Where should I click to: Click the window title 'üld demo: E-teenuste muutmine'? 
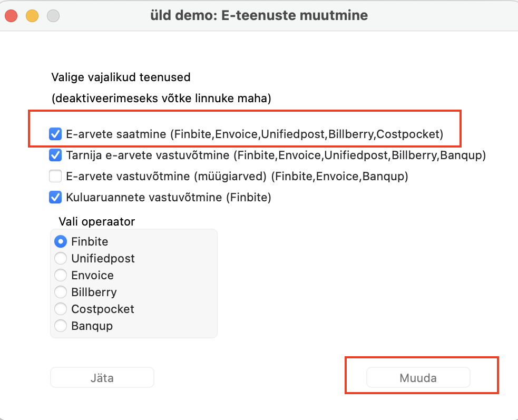259,15
